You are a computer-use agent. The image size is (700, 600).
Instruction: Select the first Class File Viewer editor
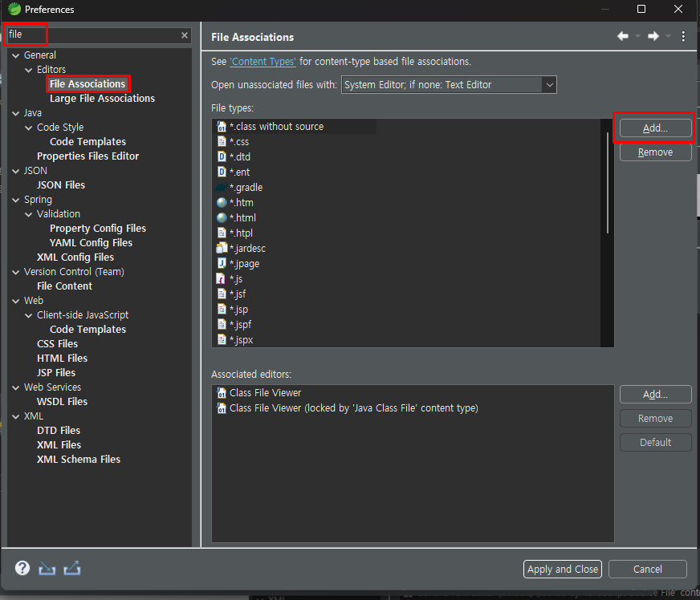coord(259,393)
